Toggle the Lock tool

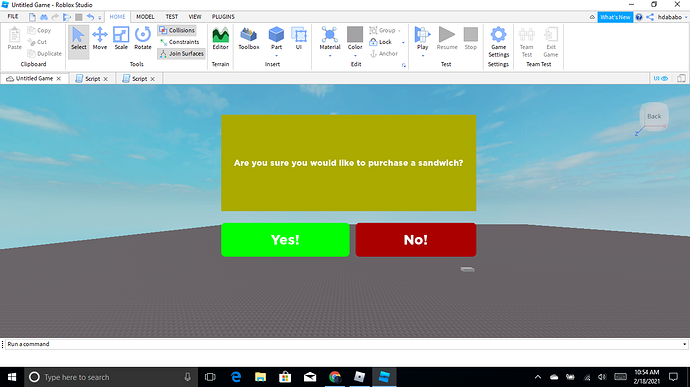(x=381, y=42)
